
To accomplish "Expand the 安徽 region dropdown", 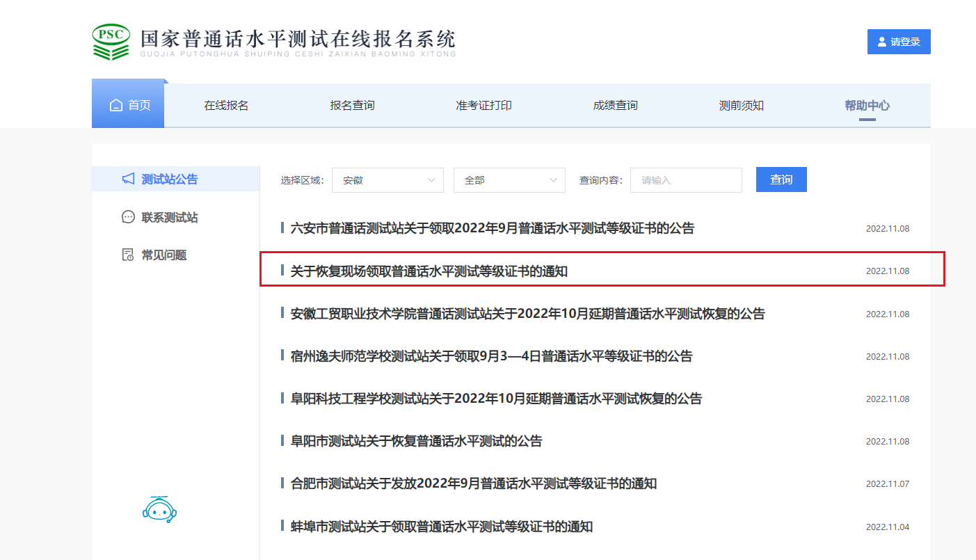I will (387, 180).
